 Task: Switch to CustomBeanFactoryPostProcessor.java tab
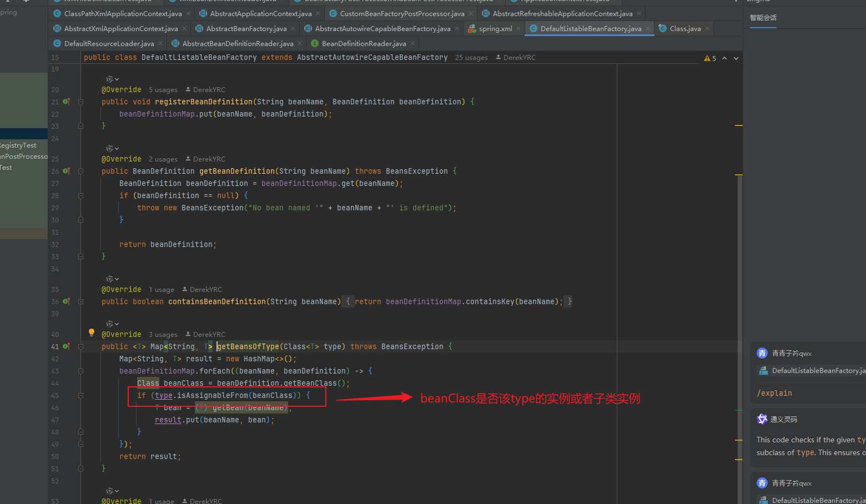tap(402, 13)
